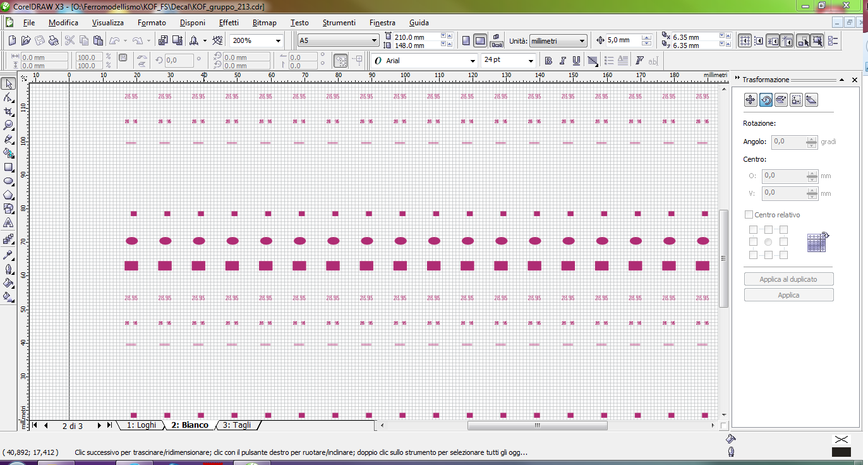Click the Size transformation icon
The width and height of the screenshot is (868, 465).
coord(796,99)
